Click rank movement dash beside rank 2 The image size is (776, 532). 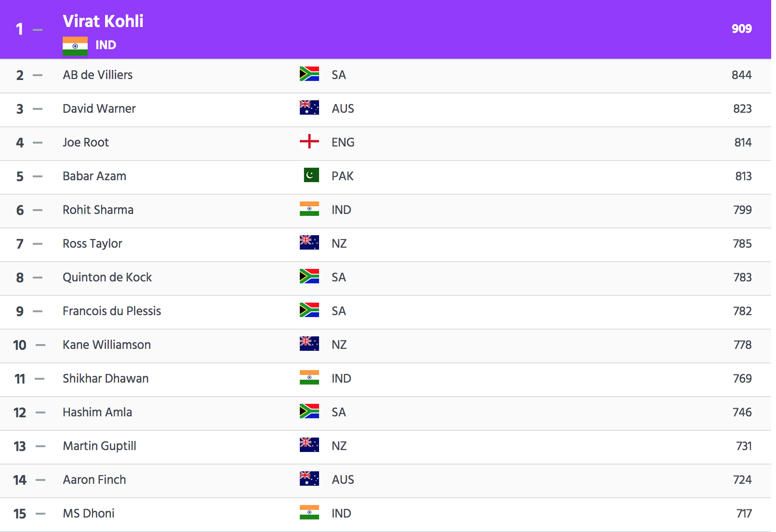38,75
